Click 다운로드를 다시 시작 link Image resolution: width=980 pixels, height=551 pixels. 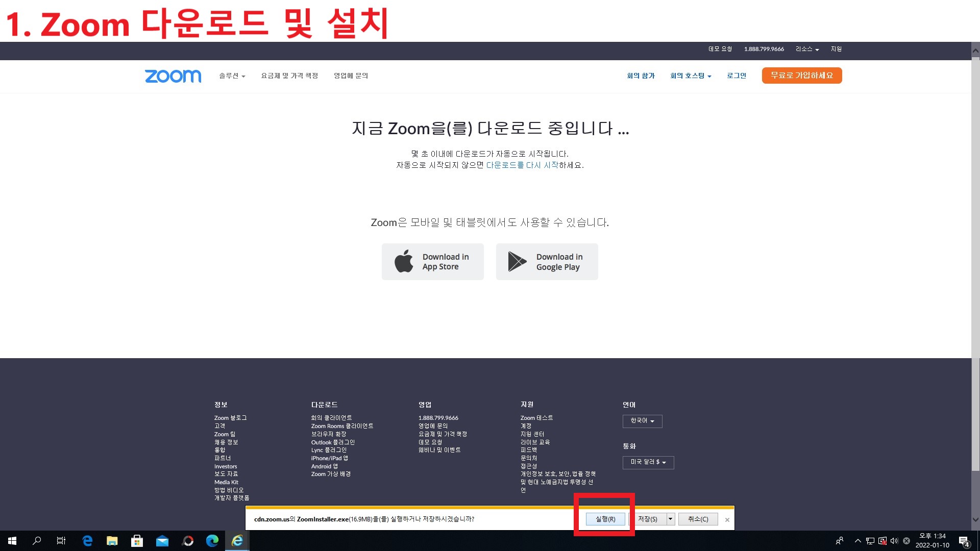tap(522, 165)
